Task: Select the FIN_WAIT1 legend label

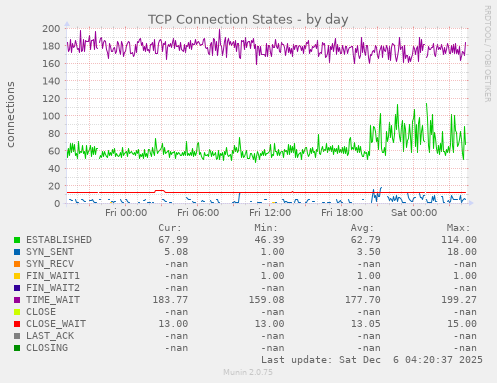Action: click(53, 276)
